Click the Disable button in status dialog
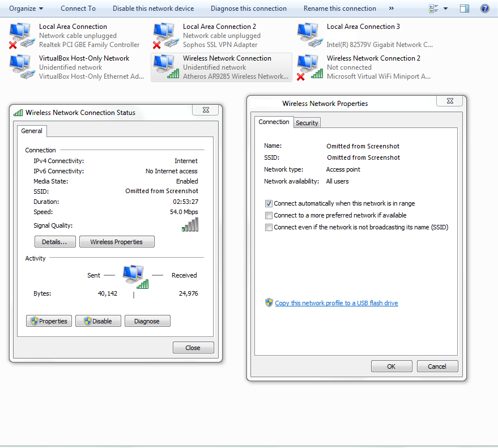498x448 pixels. pos(98,321)
